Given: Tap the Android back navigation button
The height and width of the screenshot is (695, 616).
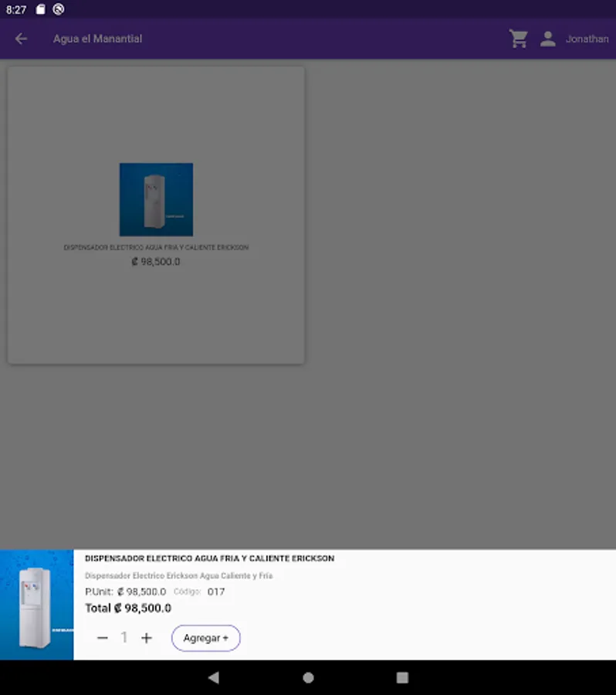Looking at the screenshot, I should coord(214,677).
